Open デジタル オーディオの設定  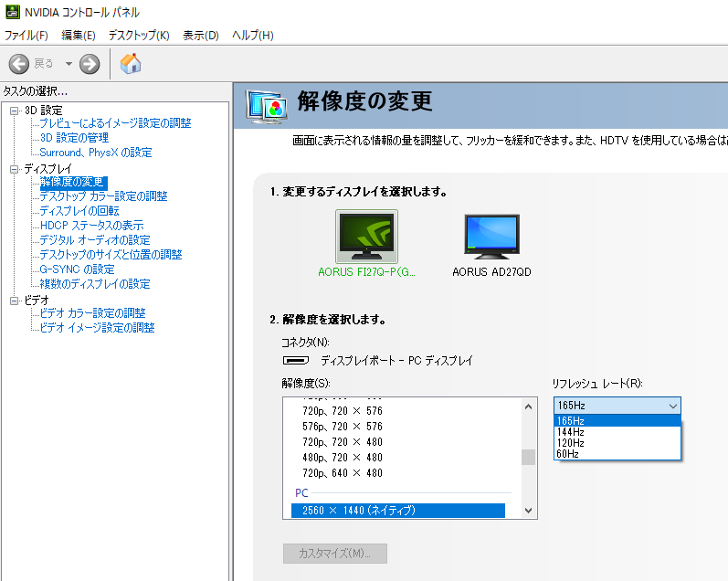pos(95,240)
